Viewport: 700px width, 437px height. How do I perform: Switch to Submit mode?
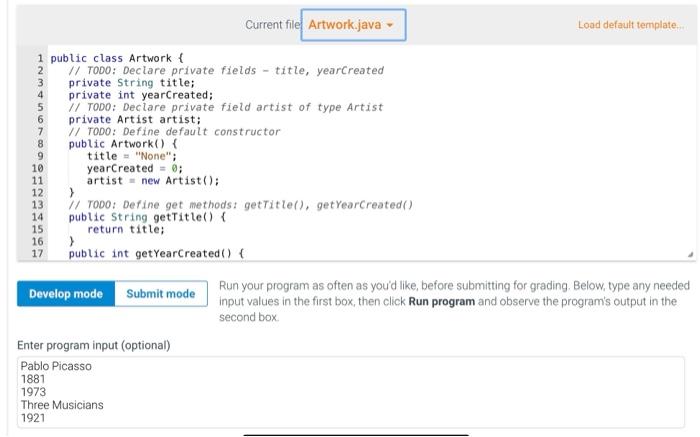click(x=161, y=294)
